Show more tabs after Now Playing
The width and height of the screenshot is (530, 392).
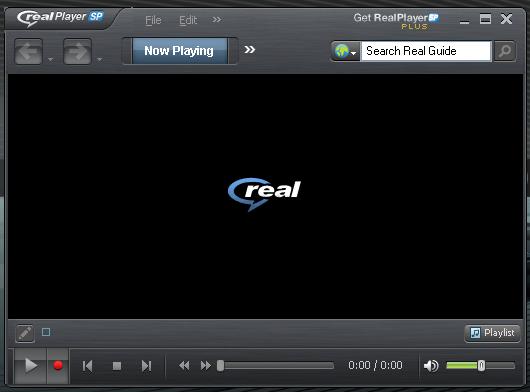[x=249, y=50]
